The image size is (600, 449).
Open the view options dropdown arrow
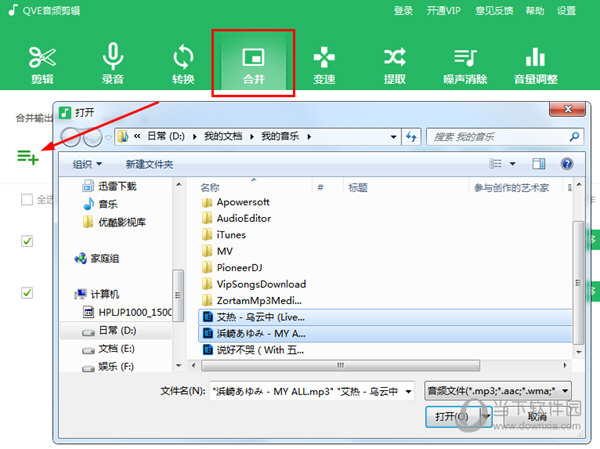coord(512,164)
